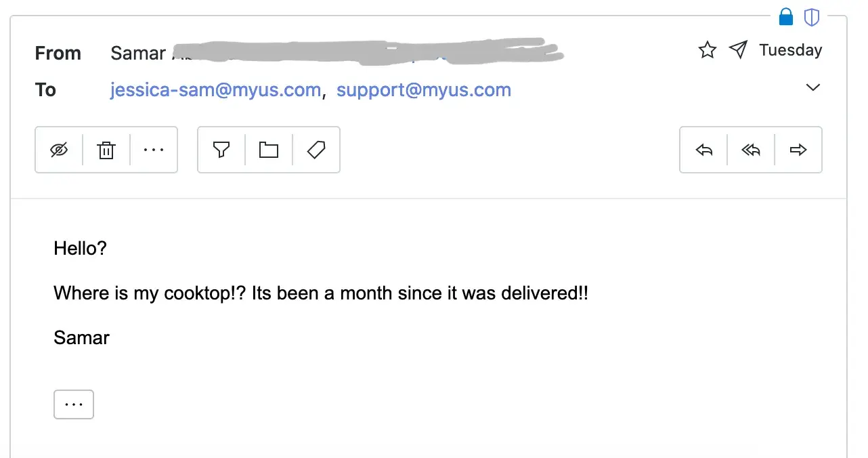Forward this email with the right arrow
The image size is (868, 458).
pos(798,150)
